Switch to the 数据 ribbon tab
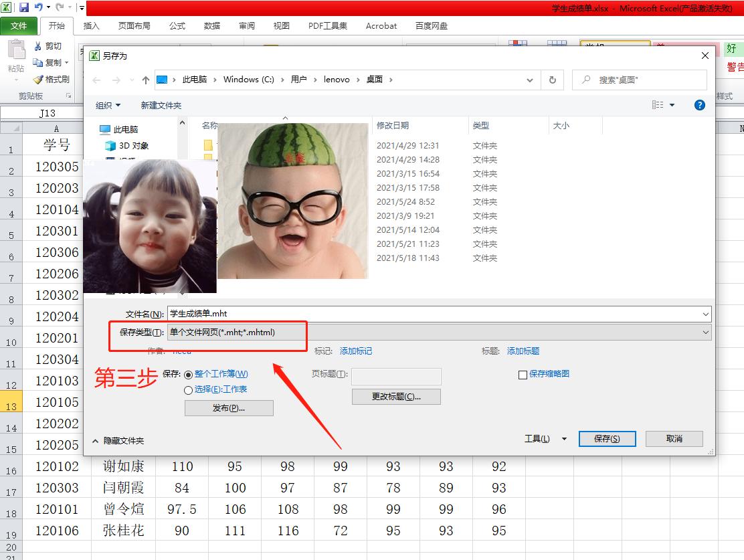This screenshot has height=560, width=744. coord(211,26)
